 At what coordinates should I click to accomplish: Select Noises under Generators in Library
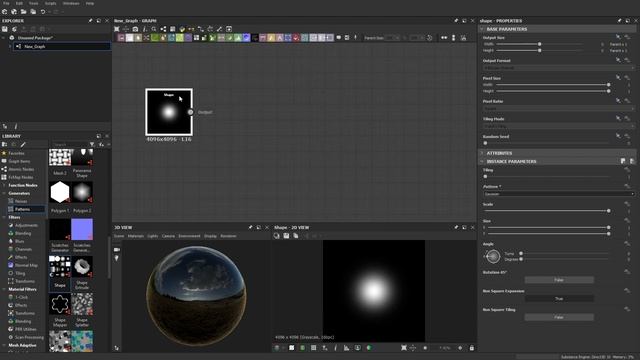tap(21, 201)
